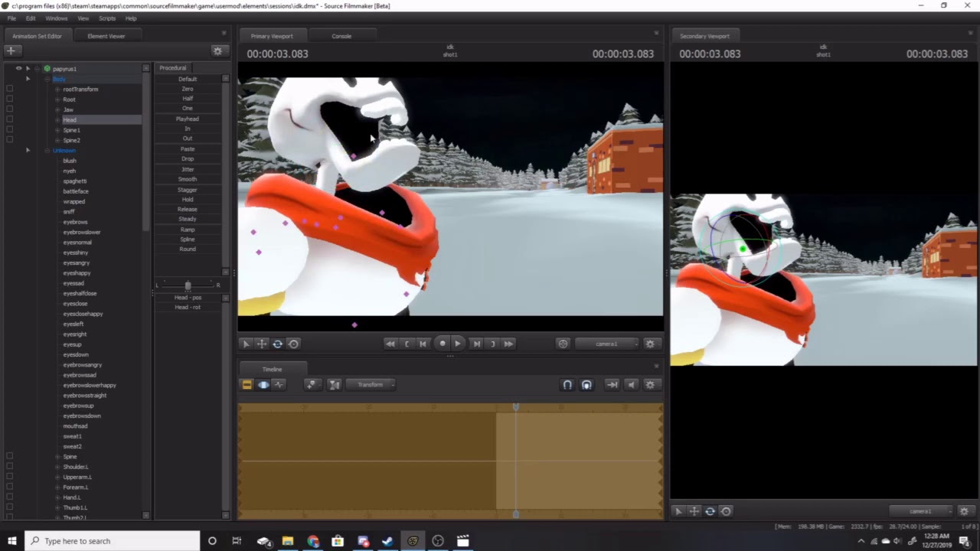Click the taskbar search box
Image resolution: width=980 pixels, height=551 pixels.
click(x=113, y=541)
